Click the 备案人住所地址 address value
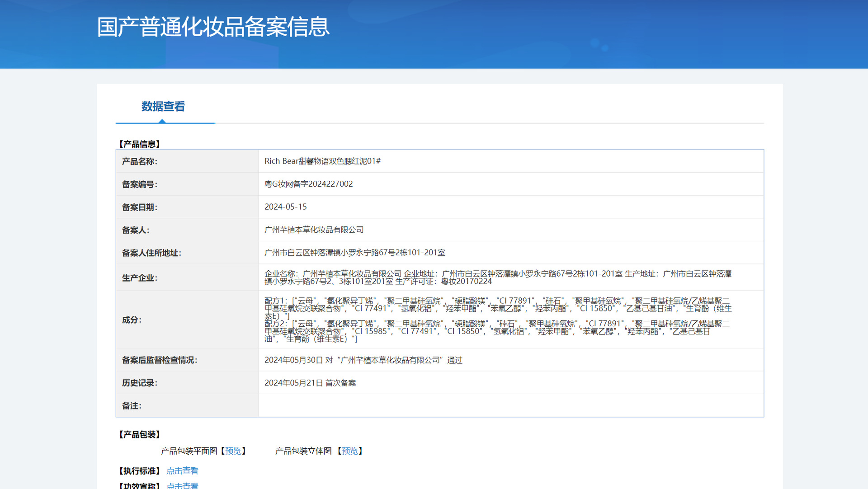 tap(354, 253)
